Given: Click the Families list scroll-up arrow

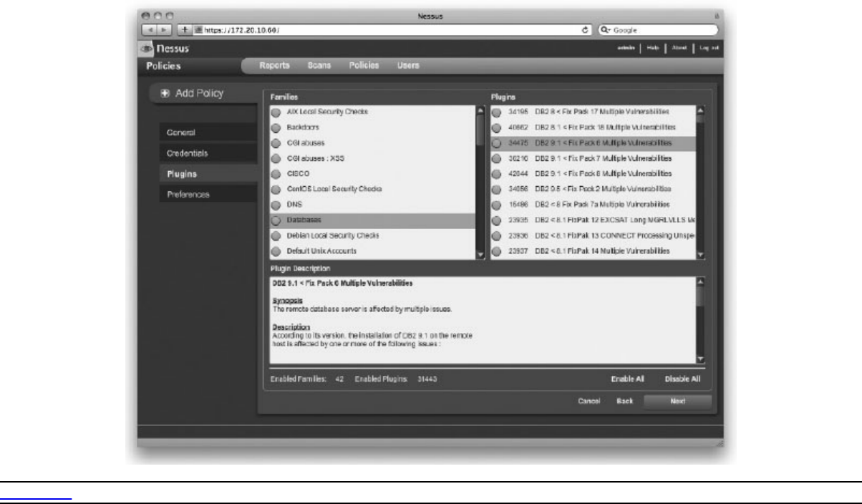Looking at the screenshot, I should coord(480,110).
